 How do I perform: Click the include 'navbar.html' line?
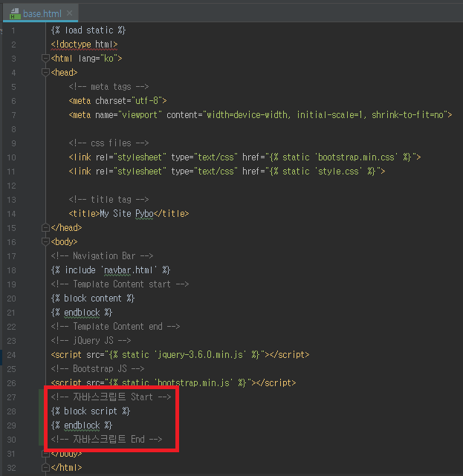[x=111, y=270]
